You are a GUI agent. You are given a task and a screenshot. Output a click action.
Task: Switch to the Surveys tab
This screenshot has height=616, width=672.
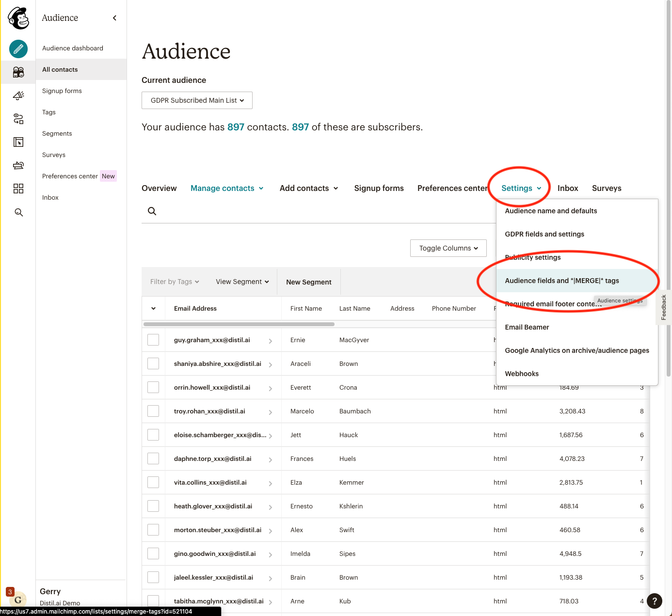[x=607, y=188]
